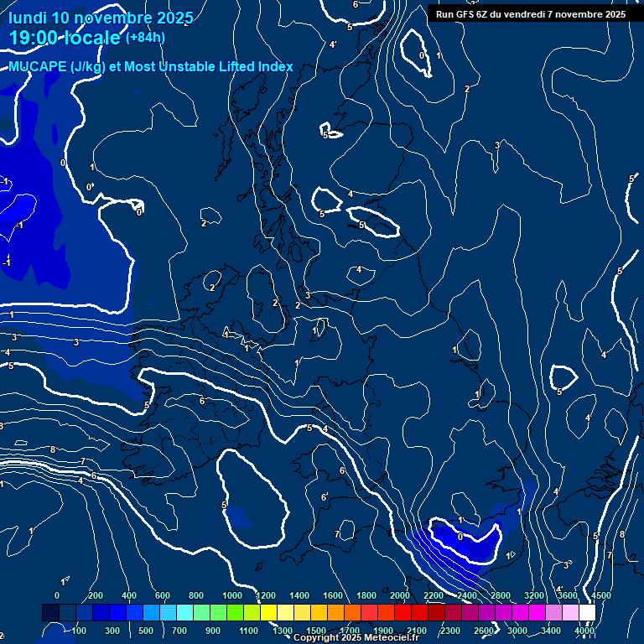Viewport: 644px width, 644px height.
Task: Click the '1800' label above the scale
Action: tap(366, 595)
